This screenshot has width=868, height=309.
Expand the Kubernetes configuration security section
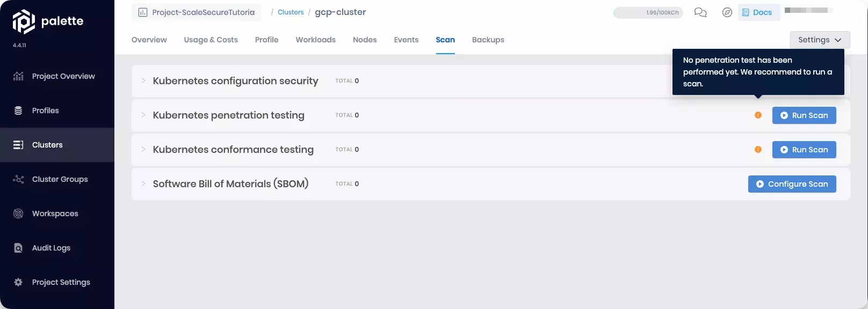click(x=143, y=81)
